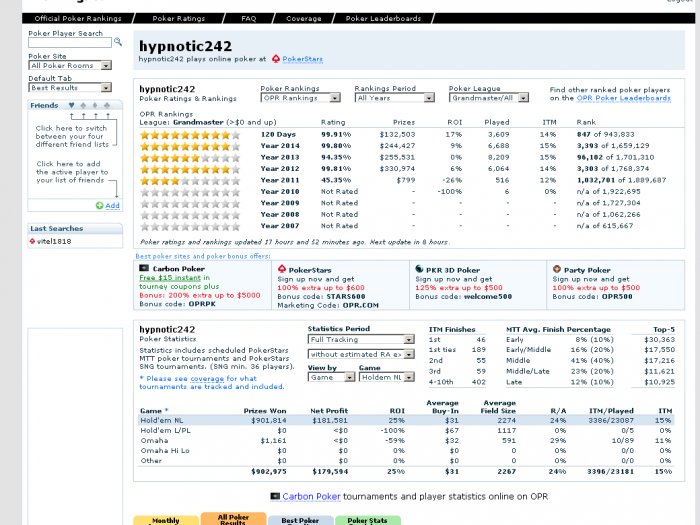Click the green Add friend plus icon
The height and width of the screenshot is (525, 700).
coord(100,205)
